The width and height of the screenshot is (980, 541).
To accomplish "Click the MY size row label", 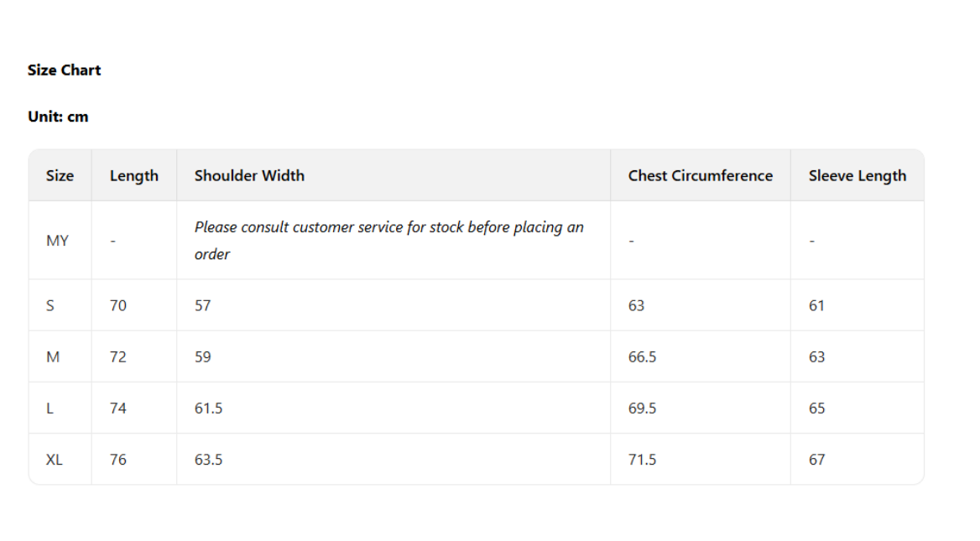I will [x=57, y=241].
